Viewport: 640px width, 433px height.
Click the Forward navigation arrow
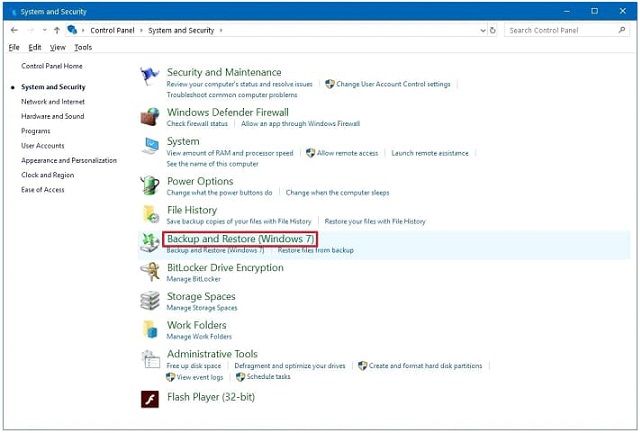pos(31,30)
